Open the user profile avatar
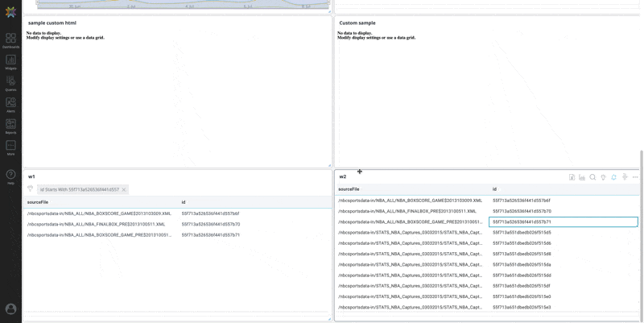The height and width of the screenshot is (323, 644). pos(10,309)
